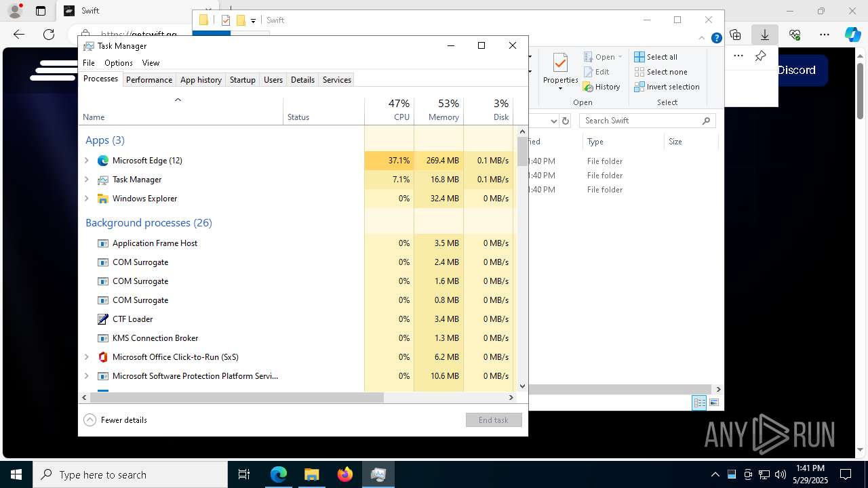Click the Microsoft Edge process icon

point(103,161)
